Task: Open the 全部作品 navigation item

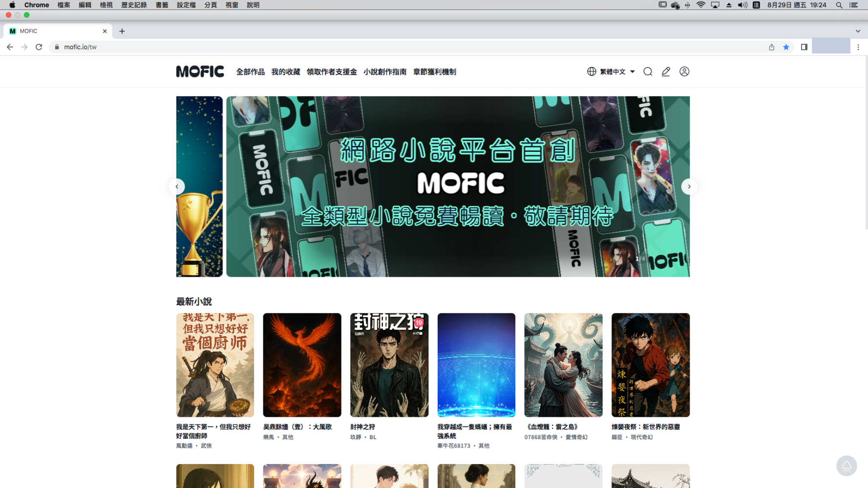Action: (251, 72)
